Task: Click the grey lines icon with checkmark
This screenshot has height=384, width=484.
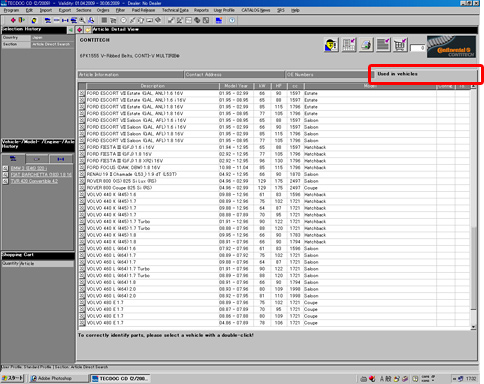Action: click(383, 45)
